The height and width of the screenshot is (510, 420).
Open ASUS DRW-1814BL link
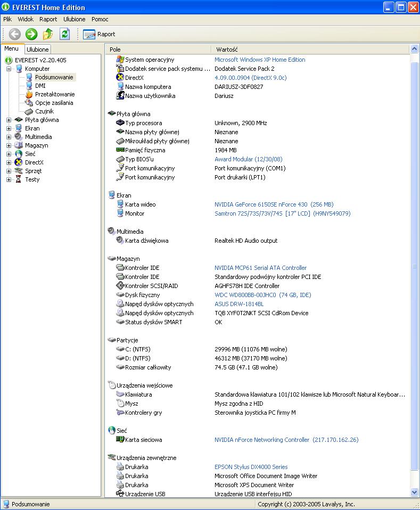click(x=239, y=304)
